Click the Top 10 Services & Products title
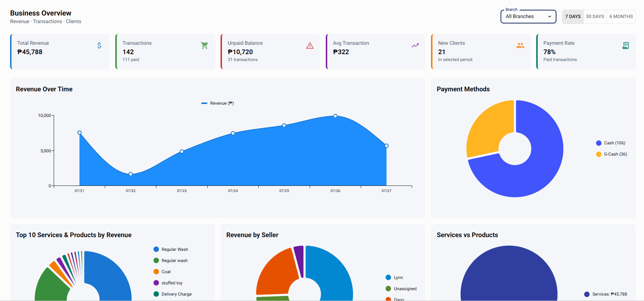The width and height of the screenshot is (644, 301). 74,235
